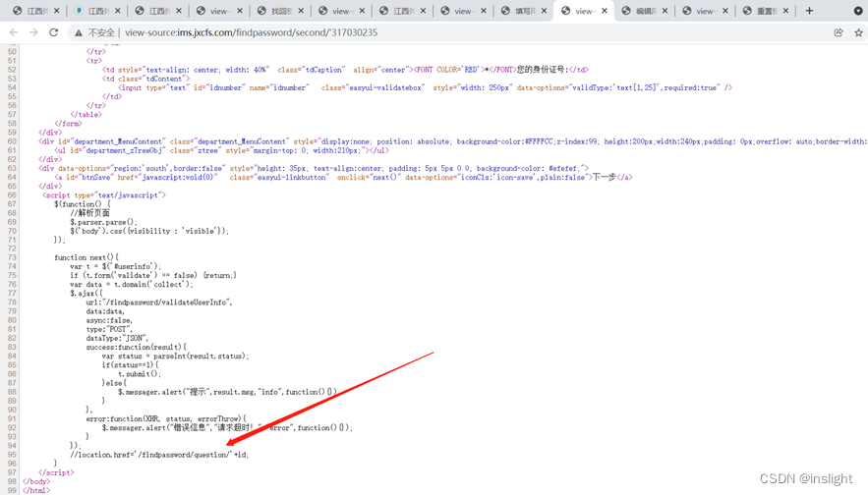The height and width of the screenshot is (495, 868).
Task: Click the 'type:"POST",' line
Action: [109, 329]
